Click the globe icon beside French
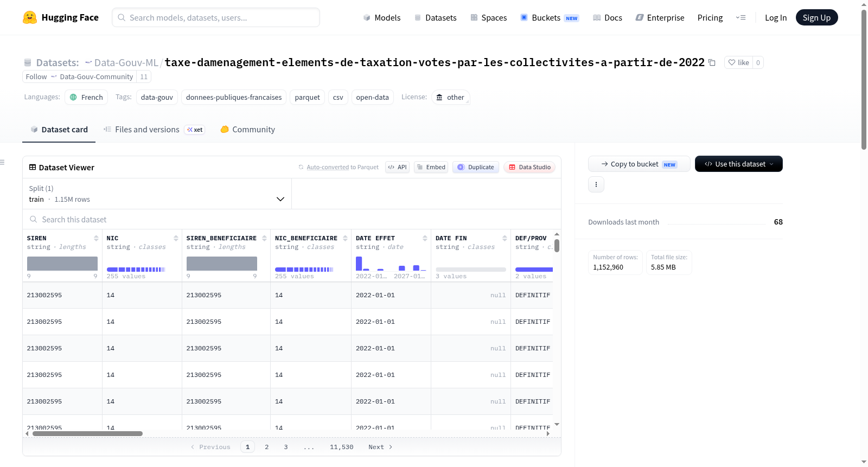This screenshot has height=467, width=868. (x=73, y=97)
